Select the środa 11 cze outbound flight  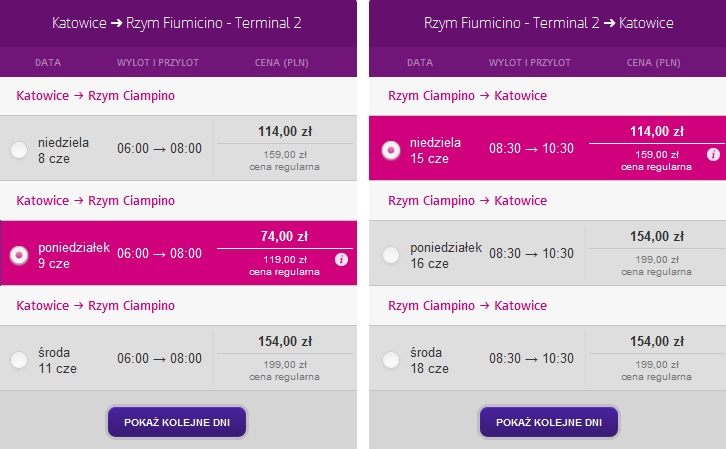click(19, 360)
